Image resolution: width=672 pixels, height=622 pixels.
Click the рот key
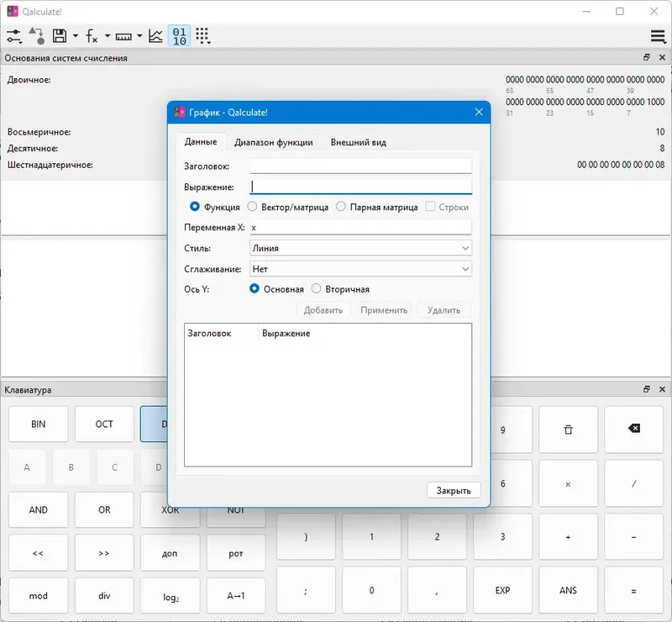tap(236, 553)
